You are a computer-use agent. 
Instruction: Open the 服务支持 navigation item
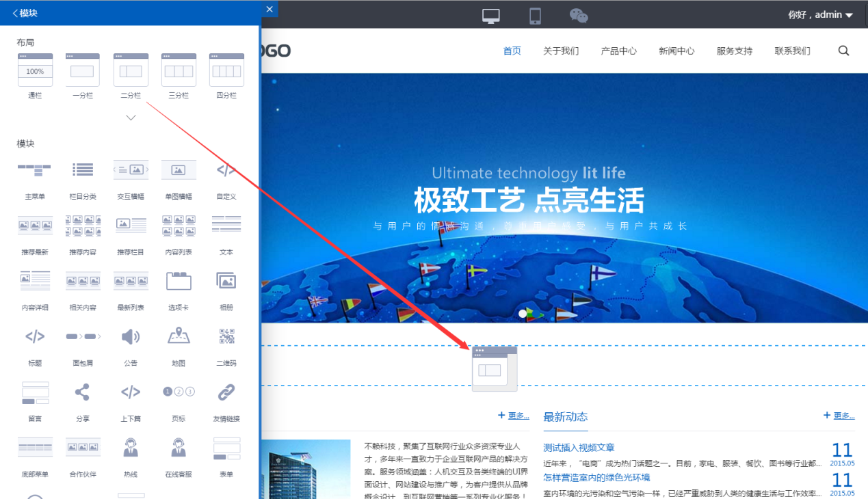[735, 51]
